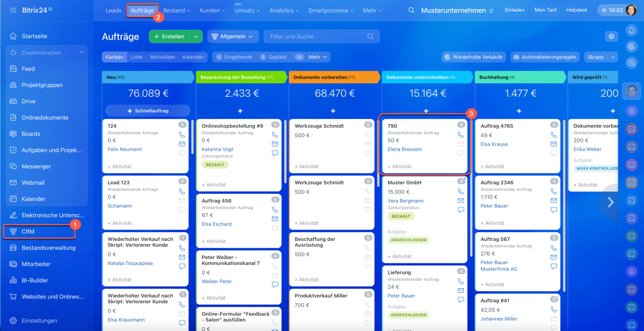Click the plus under Dokumente vorbereiten column
Screen dimensions: 644x331
[333, 111]
